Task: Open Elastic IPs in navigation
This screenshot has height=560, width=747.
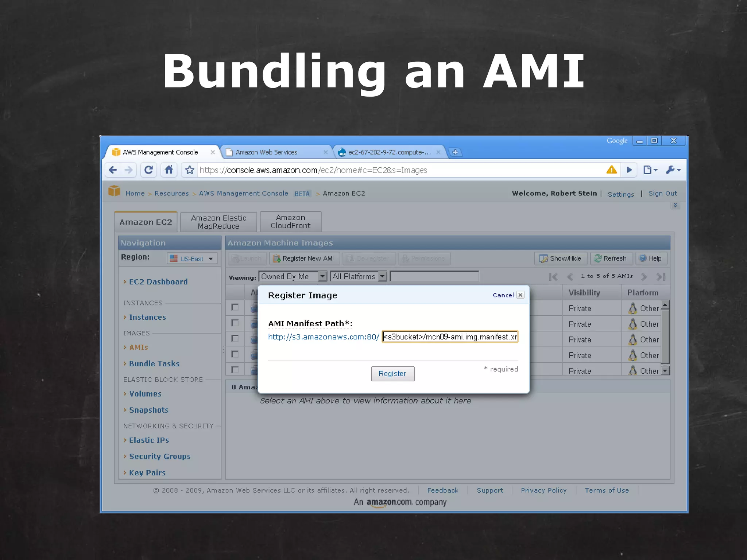Action: click(x=149, y=440)
